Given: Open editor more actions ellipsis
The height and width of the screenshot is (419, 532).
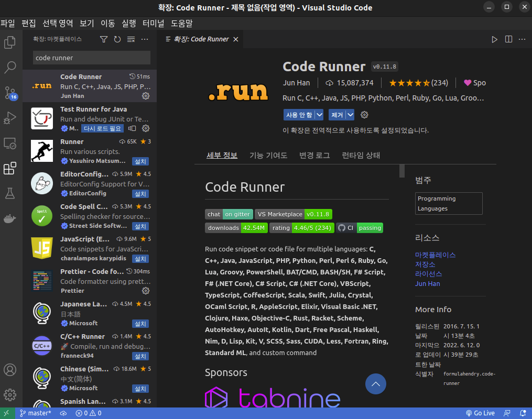Looking at the screenshot, I should [x=522, y=39].
